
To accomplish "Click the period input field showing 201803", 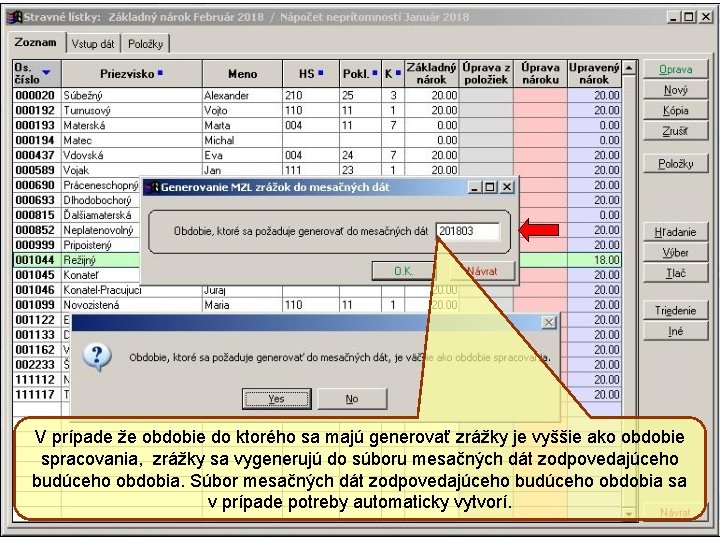I will pyautogui.click(x=468, y=231).
